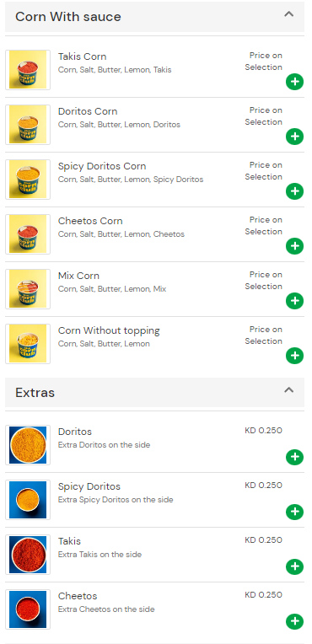Add extra Spicy Doritos side via plus icon

pyautogui.click(x=294, y=512)
